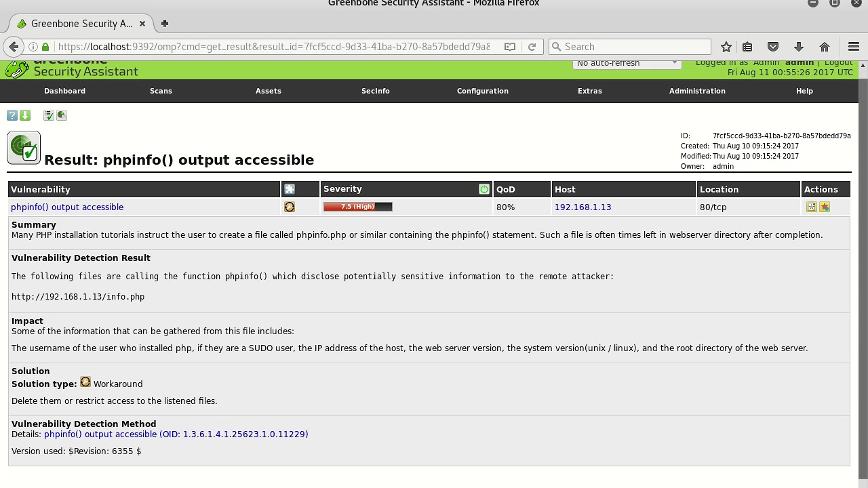868x488 pixels.
Task: Open the Firefox hamburger menu
Action: [x=854, y=47]
